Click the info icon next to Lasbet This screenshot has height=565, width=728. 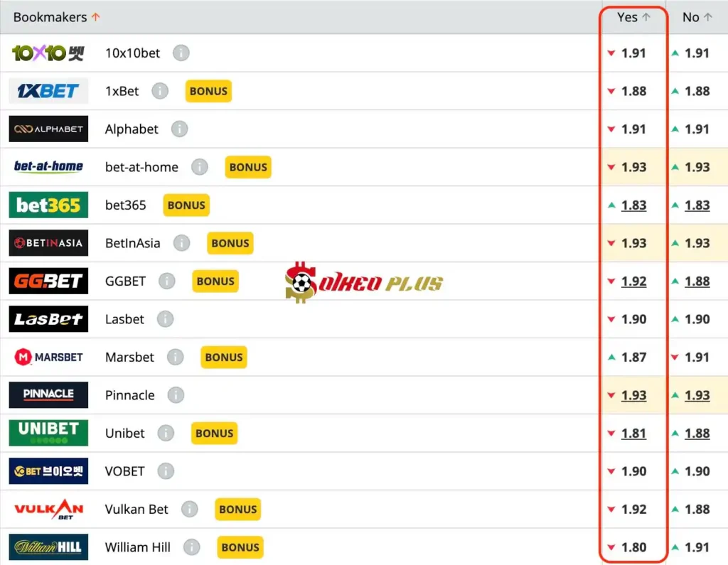(x=165, y=319)
